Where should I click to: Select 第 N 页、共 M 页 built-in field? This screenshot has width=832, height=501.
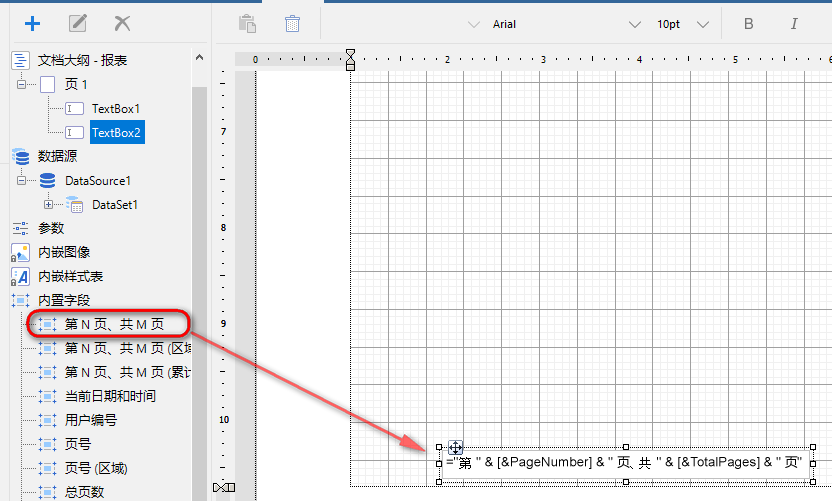click(x=114, y=324)
